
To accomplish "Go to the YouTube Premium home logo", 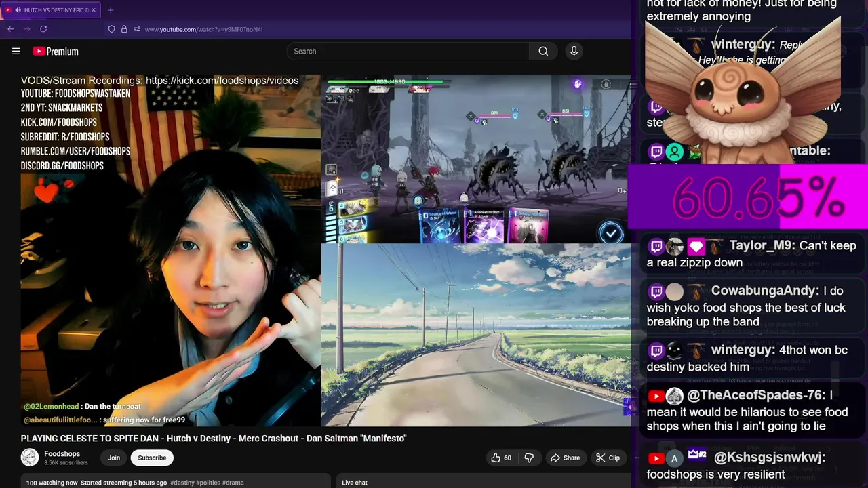I will 56,52.
